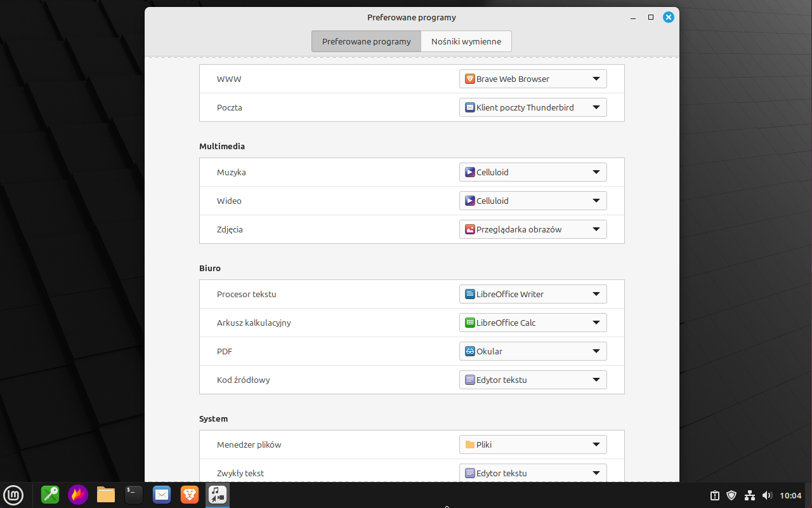Launch the password manager key icon in taskbar

tap(50, 494)
